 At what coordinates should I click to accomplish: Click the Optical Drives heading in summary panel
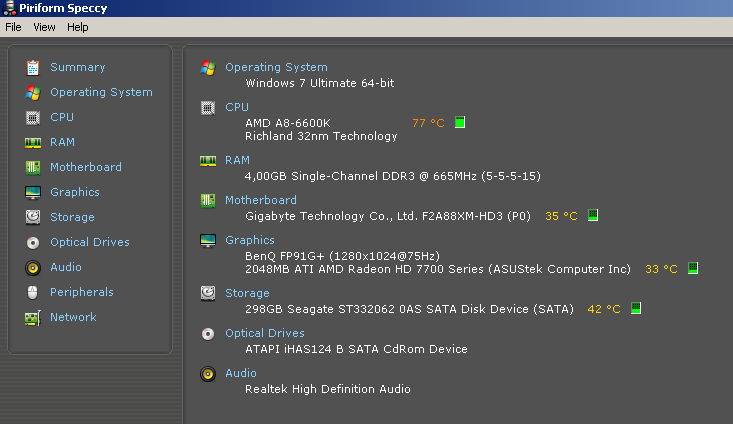point(265,333)
